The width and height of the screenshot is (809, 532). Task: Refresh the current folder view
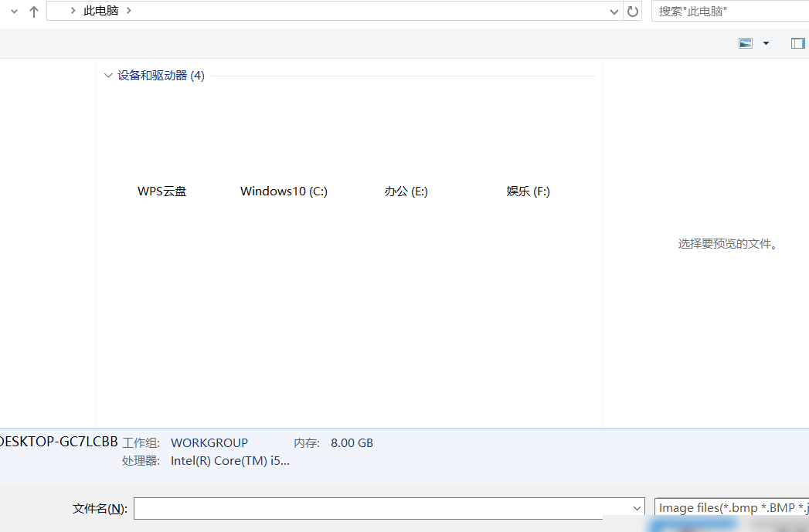tap(633, 12)
